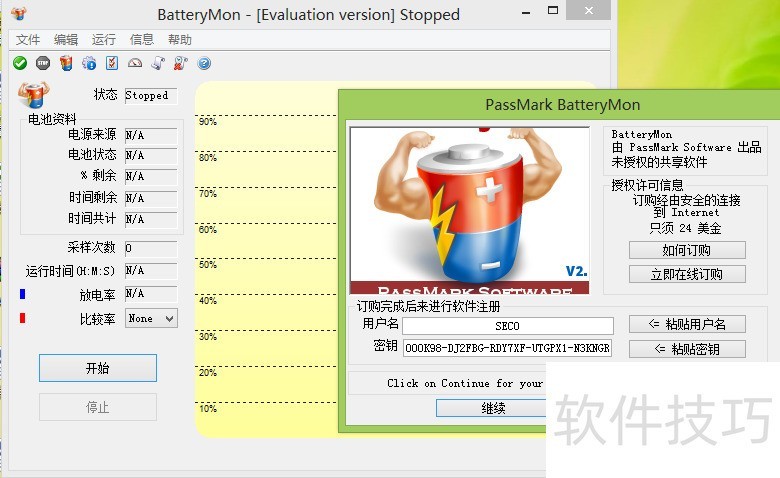Minimize the BatteryMon window
Viewport: 780px width, 478px height.
(x=526, y=12)
